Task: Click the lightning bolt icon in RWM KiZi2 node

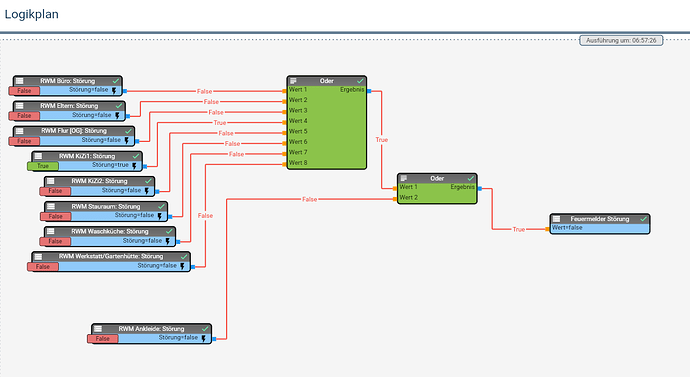Action: pos(147,191)
